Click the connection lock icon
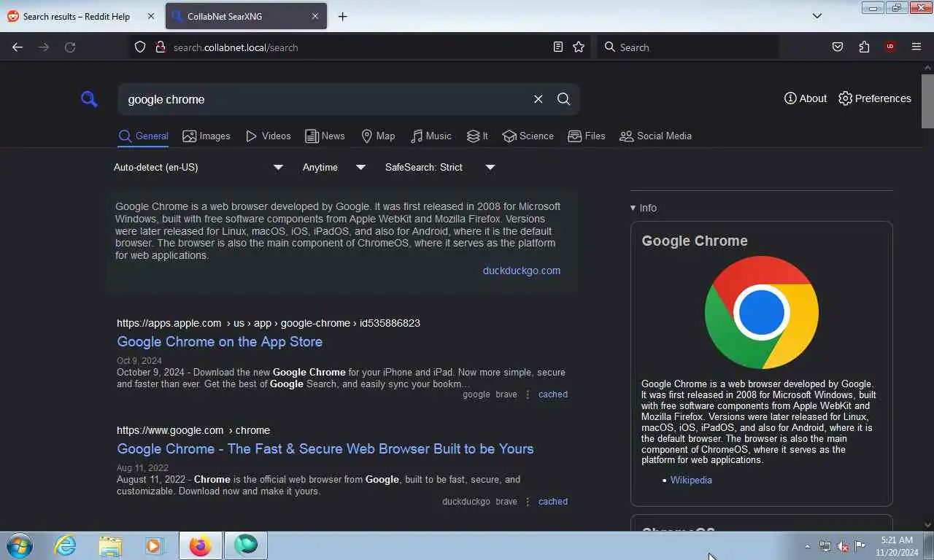The width and height of the screenshot is (934, 560). [x=161, y=47]
